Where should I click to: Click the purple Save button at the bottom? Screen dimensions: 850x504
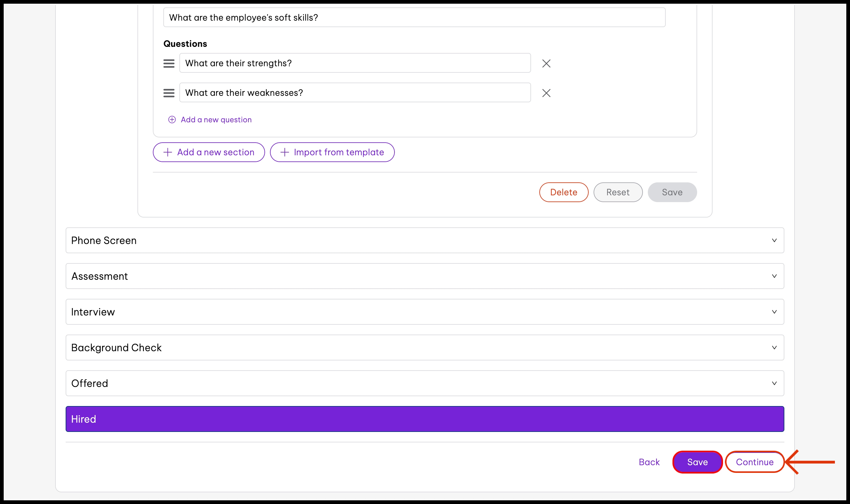[697, 462]
